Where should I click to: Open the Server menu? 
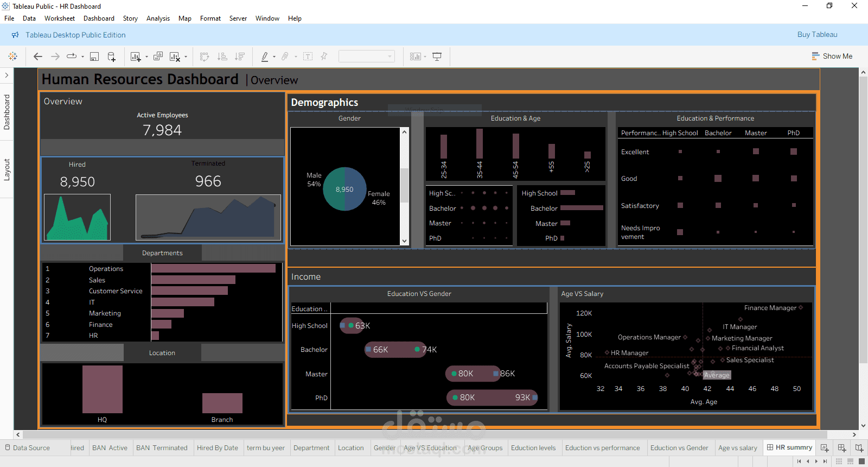[x=238, y=18]
